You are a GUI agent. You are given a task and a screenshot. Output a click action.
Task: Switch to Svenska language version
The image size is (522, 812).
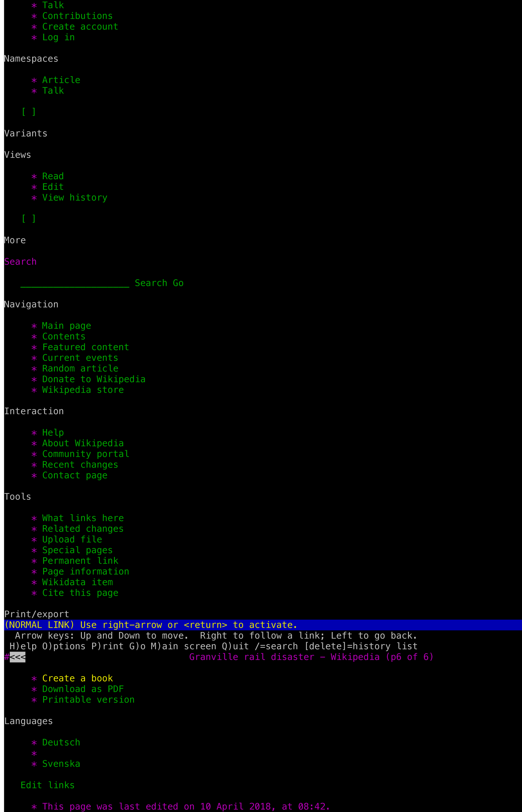(x=61, y=764)
